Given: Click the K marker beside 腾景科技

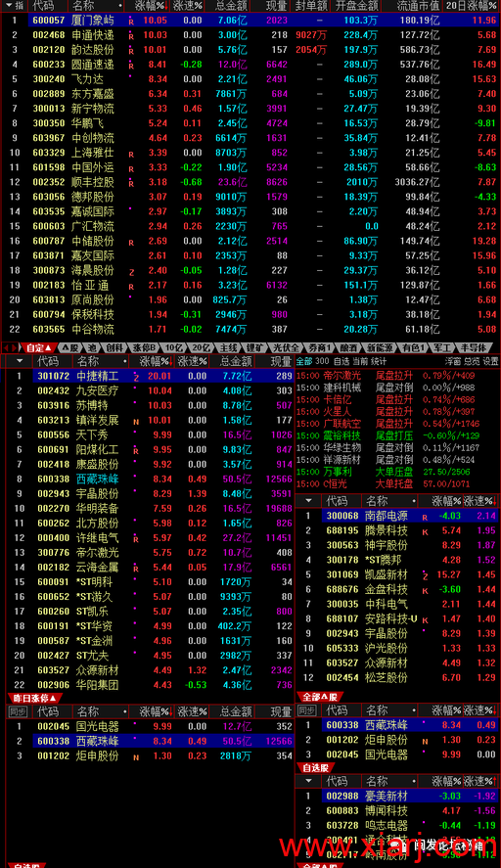Looking at the screenshot, I should pyautogui.click(x=425, y=532).
